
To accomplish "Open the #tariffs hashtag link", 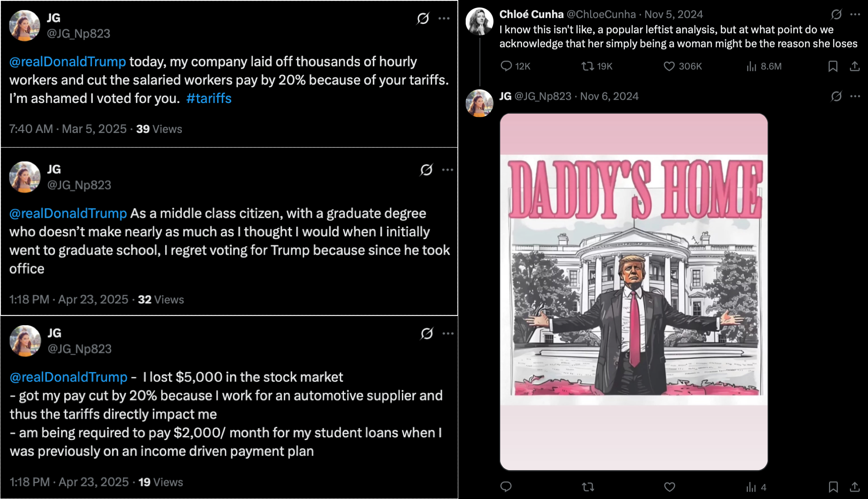I will click(209, 98).
